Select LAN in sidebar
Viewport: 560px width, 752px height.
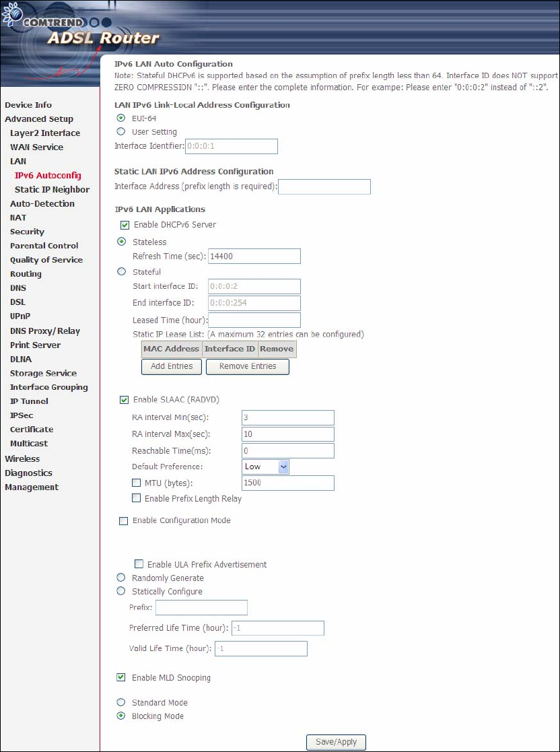click(18, 161)
